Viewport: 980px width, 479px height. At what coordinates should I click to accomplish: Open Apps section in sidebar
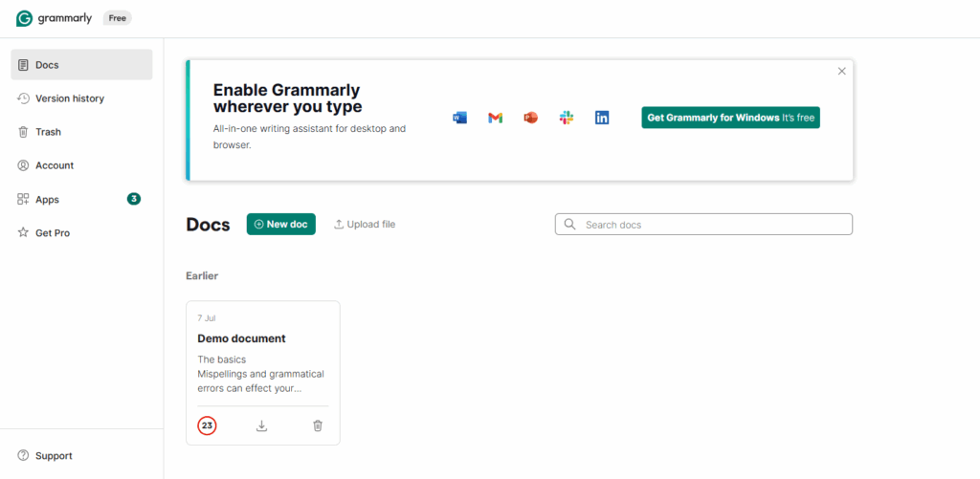pos(48,200)
